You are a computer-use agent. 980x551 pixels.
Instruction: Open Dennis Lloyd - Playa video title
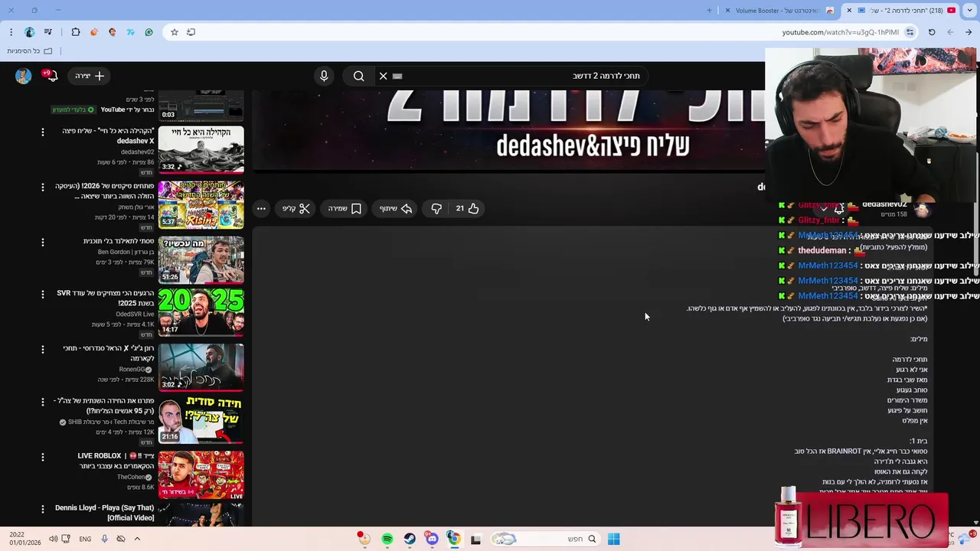[104, 513]
